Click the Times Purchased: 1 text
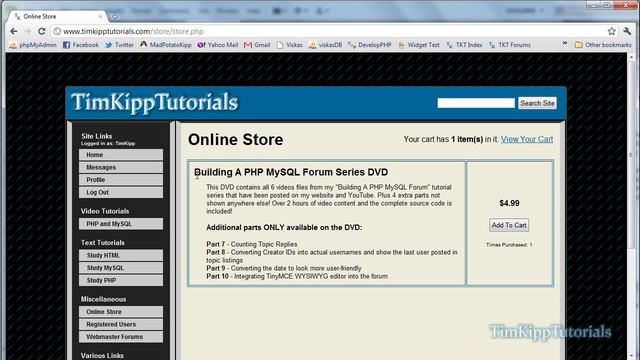Image resolution: width=640 pixels, height=360 pixels. click(x=509, y=245)
